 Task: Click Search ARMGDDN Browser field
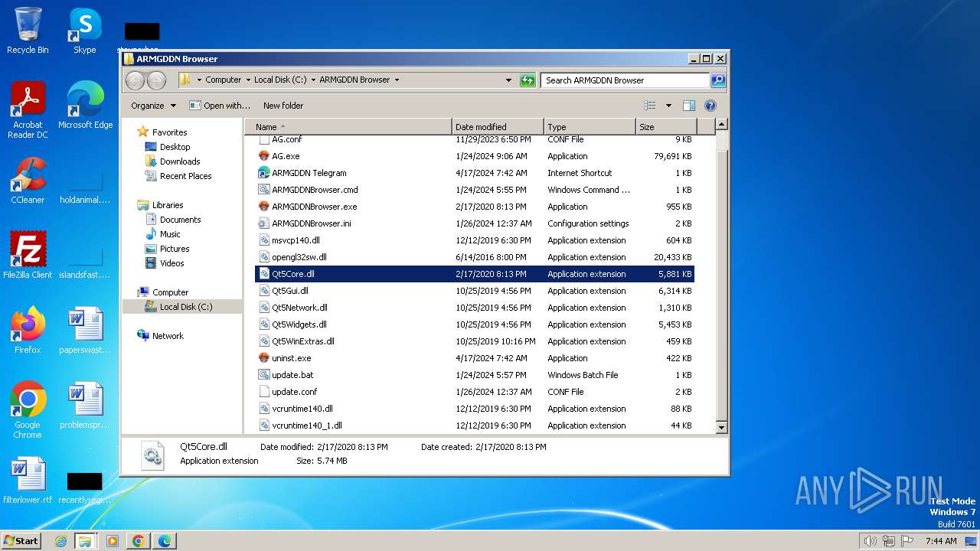626,80
